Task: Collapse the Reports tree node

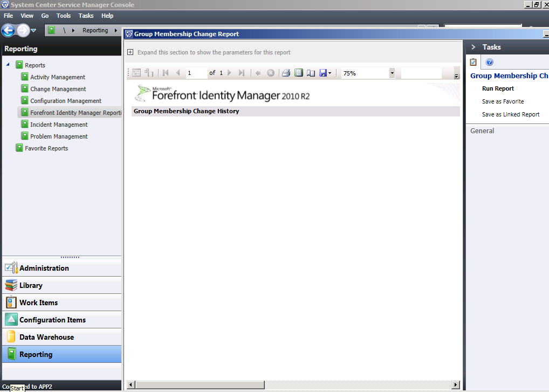Action: tap(8, 65)
